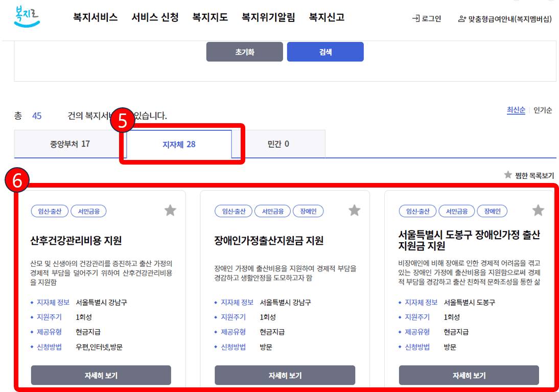Favorite the 산후건강관리비용 지원 service
Image resolution: width=559 pixels, height=392 pixels.
point(170,210)
